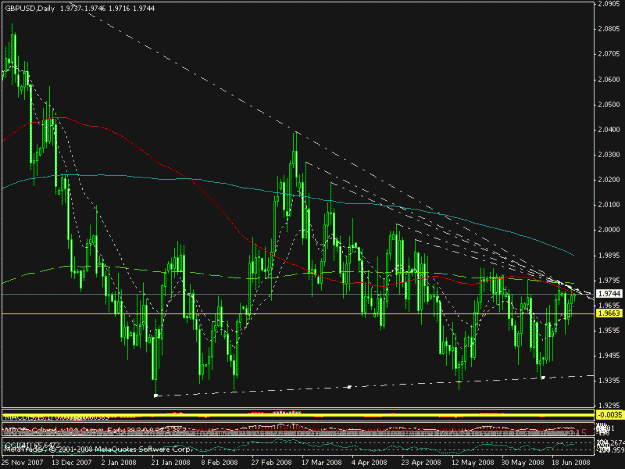Click the 17 Mar 2008 date label
The width and height of the screenshot is (625, 469).
(x=322, y=463)
